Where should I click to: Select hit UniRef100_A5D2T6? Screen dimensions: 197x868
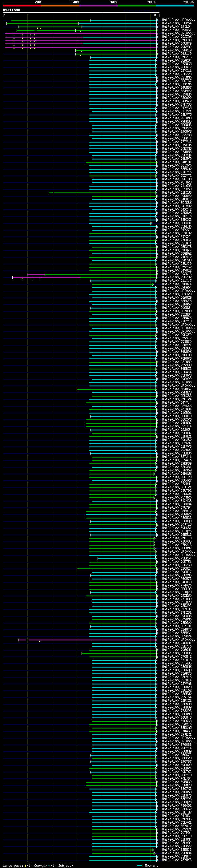coord(176,57)
